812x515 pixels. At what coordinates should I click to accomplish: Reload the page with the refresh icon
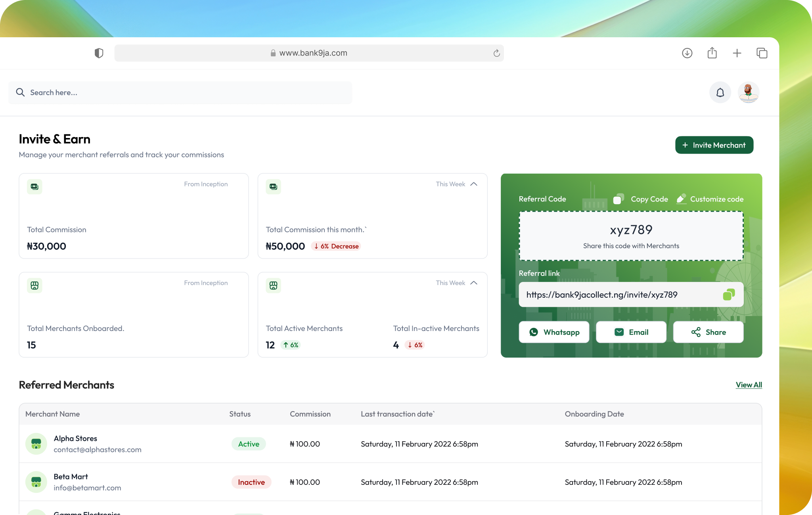coord(496,53)
